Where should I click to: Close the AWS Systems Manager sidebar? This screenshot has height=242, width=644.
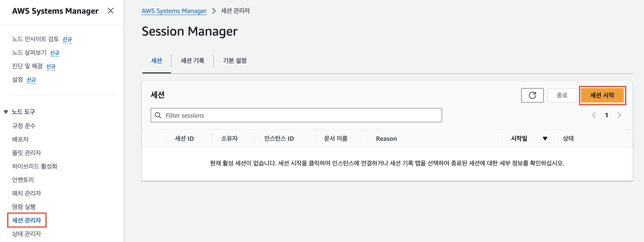[110, 11]
